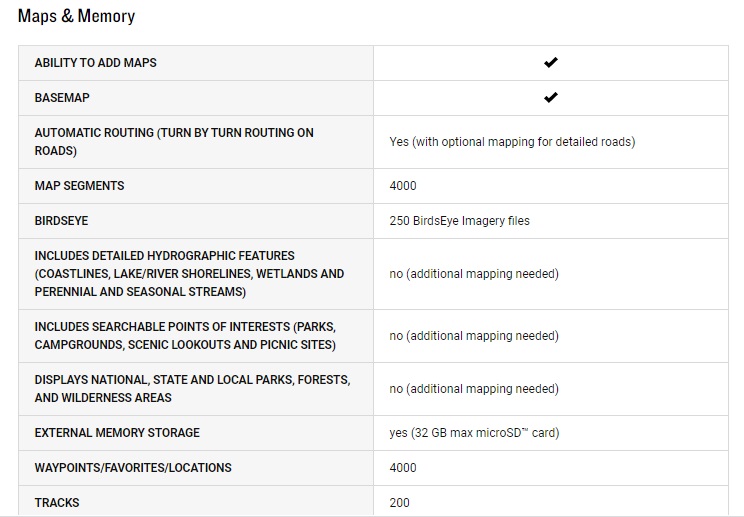Select the WAYPOINTS/FAVORITES/LOCATIONS label
744x517 pixels.
point(133,468)
